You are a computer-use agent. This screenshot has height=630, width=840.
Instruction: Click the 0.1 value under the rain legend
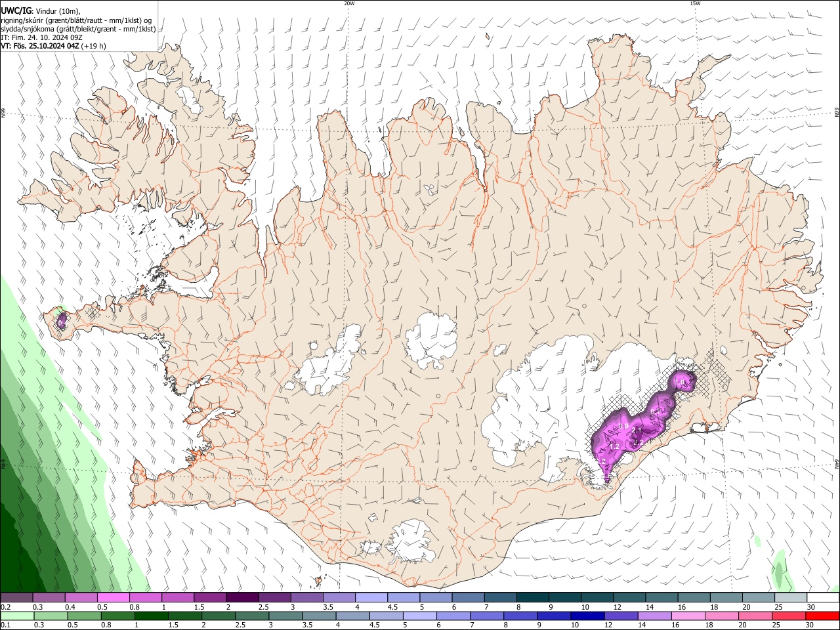pos(5,625)
